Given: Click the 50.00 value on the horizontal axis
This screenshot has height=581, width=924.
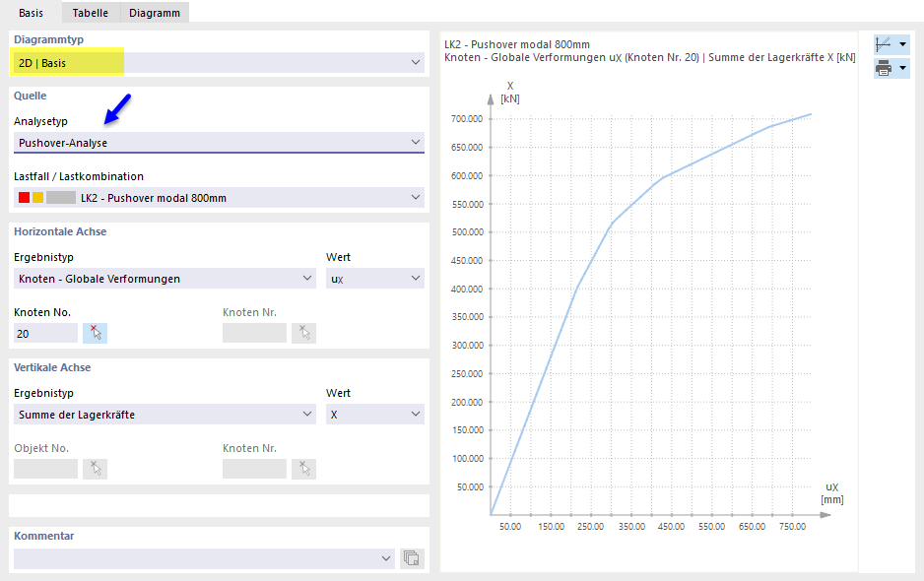Looking at the screenshot, I should [x=509, y=526].
